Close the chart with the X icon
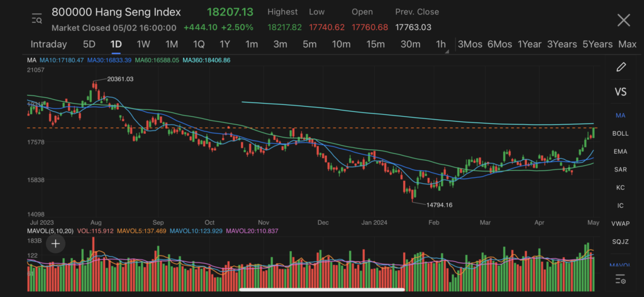This screenshot has width=644, height=297. pyautogui.click(x=623, y=20)
